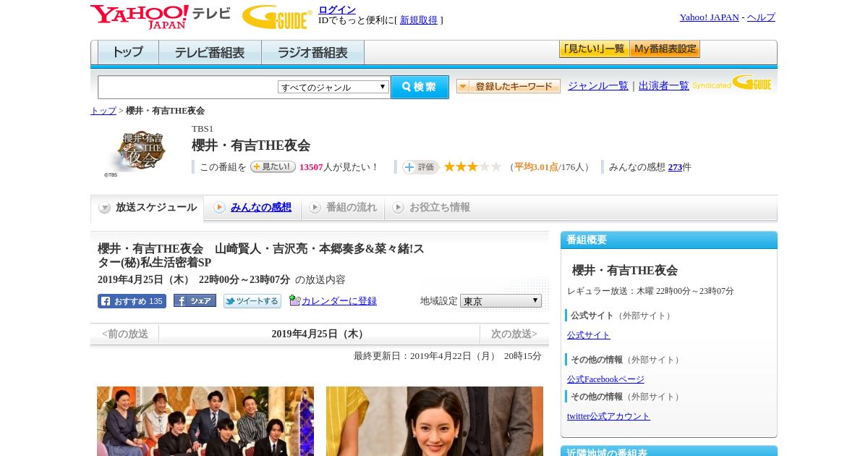The height and width of the screenshot is (456, 868).
Task: Click the 新規取得 link
Action: (419, 20)
